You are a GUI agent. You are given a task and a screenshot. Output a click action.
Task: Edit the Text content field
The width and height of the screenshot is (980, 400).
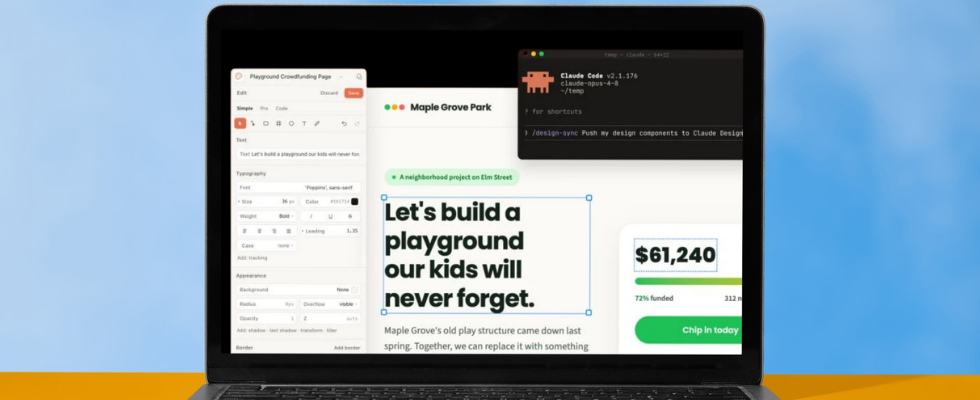pos(299,154)
